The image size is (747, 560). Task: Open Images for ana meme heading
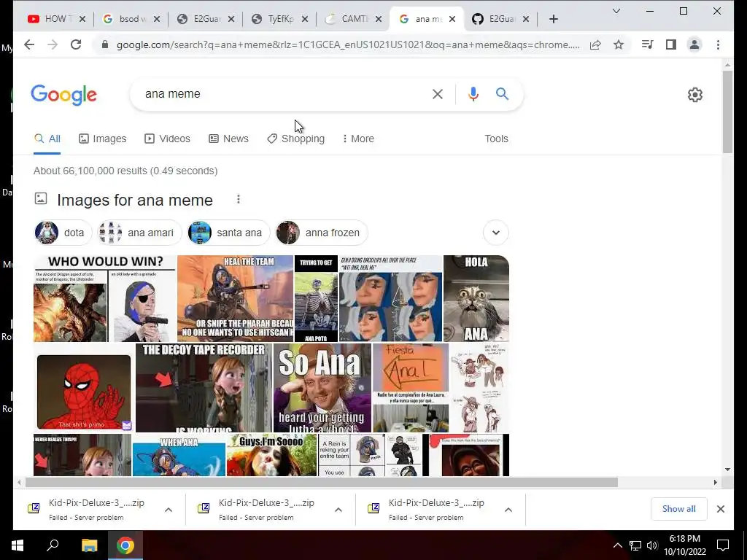pyautogui.click(x=135, y=200)
